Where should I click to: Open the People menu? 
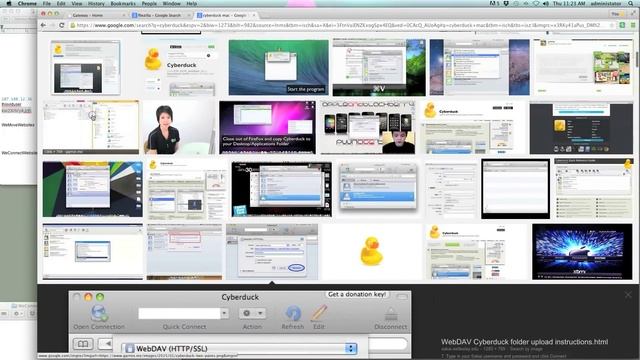pyautogui.click(x=149, y=3)
